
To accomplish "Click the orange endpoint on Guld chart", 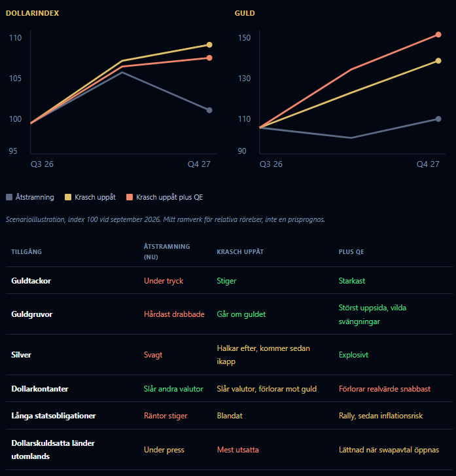I will (x=438, y=35).
